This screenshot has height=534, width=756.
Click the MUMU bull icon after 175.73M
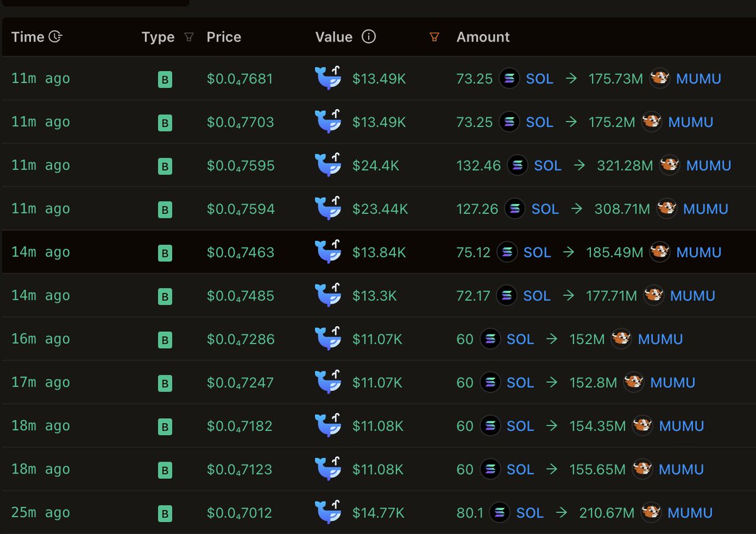coord(660,78)
